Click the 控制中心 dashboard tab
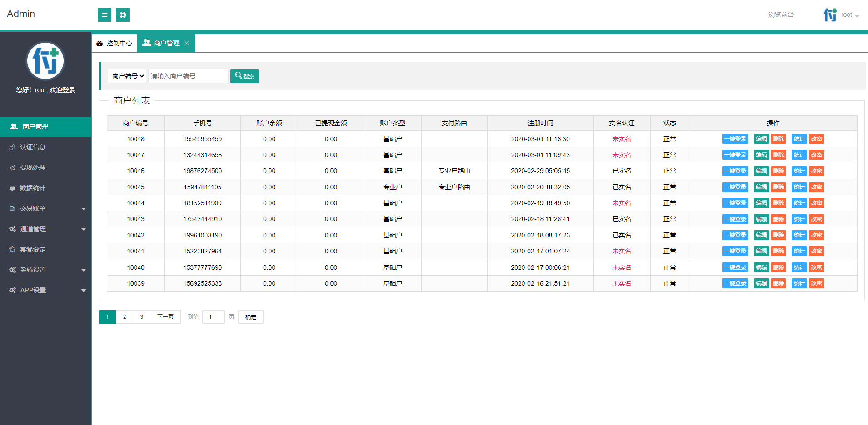Screen dimensions: 868x425 [x=115, y=43]
